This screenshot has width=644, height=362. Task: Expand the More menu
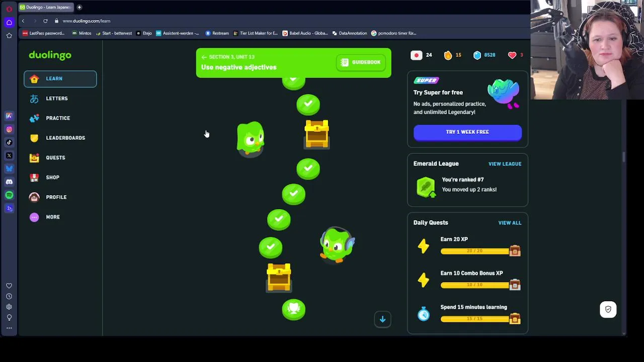[x=60, y=217]
